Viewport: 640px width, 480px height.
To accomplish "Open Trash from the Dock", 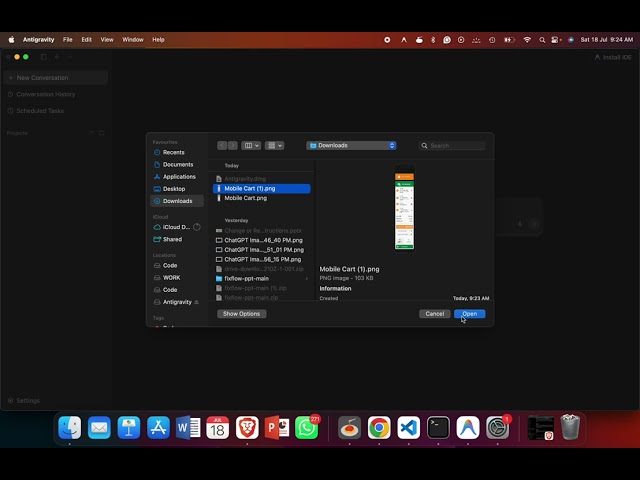I will pos(570,428).
